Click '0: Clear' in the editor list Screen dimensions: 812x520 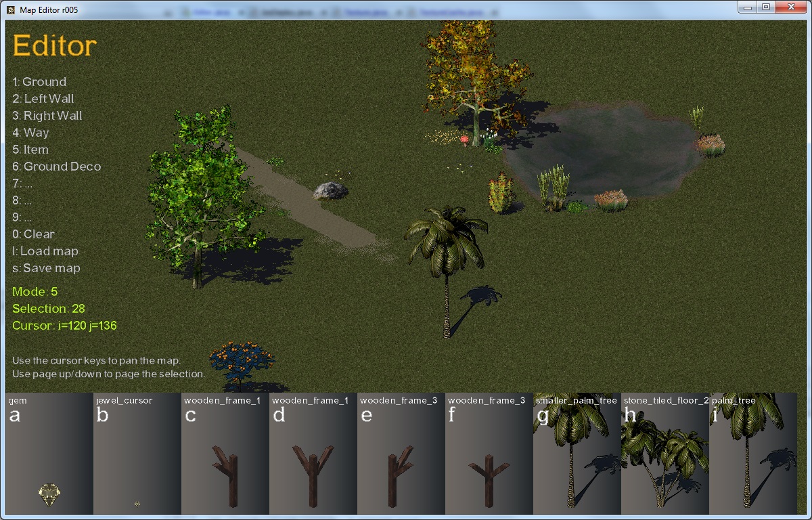(x=34, y=234)
